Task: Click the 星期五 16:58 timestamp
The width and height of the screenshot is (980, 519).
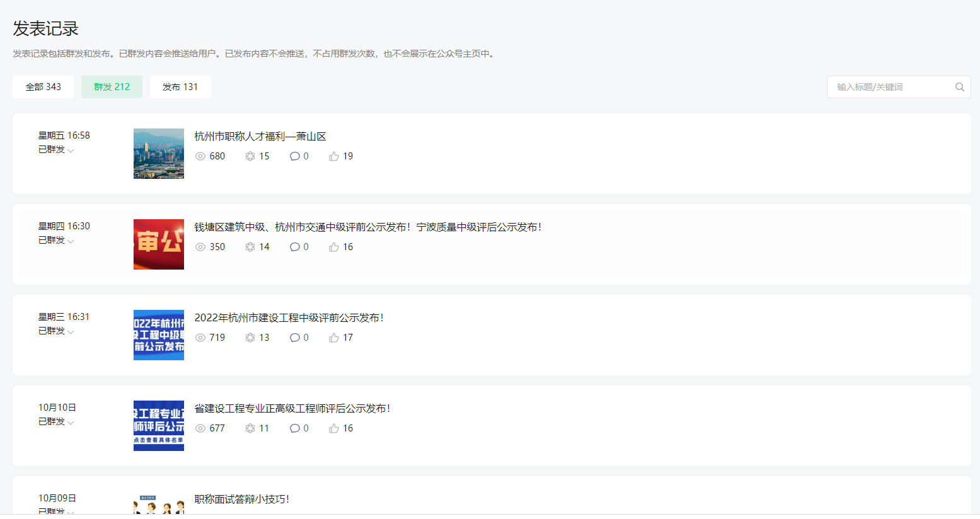Action: point(64,135)
